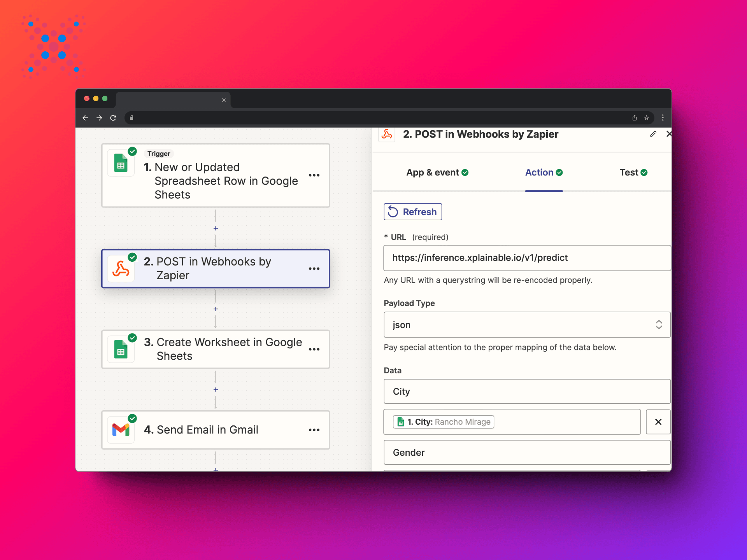Open the more options menu for Webhooks step 2
Image resolution: width=747 pixels, height=560 pixels.
coord(314,269)
